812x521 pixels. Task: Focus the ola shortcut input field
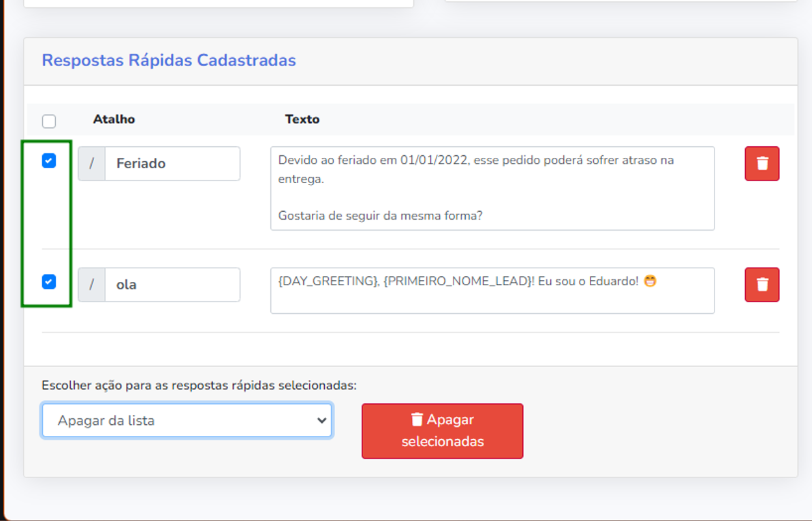click(171, 285)
